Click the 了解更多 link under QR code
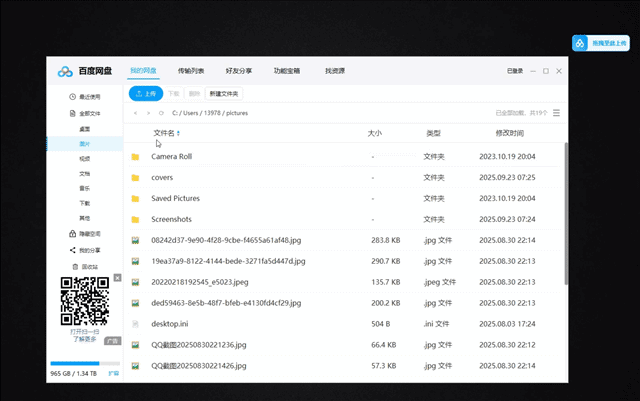640x401 pixels. click(84, 339)
